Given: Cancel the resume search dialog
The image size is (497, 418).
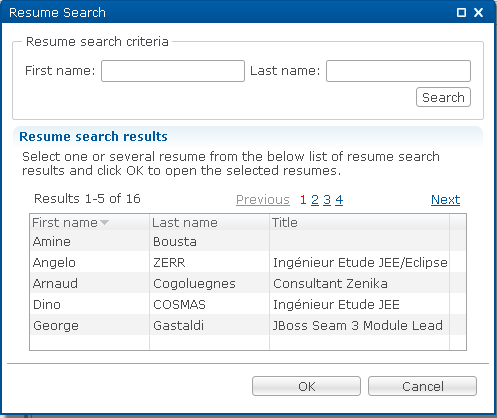Looking at the screenshot, I should [x=422, y=386].
